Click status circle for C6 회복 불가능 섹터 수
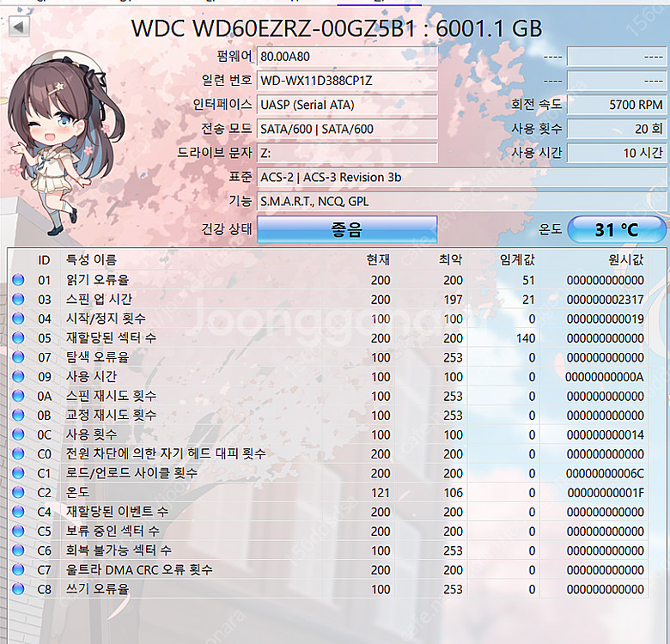The image size is (670, 644). point(18,550)
